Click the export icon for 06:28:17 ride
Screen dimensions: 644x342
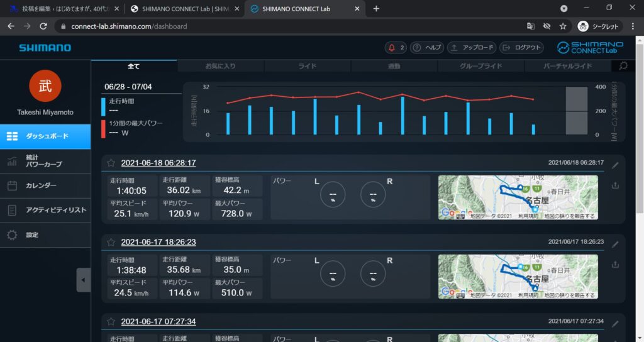pyautogui.click(x=615, y=185)
